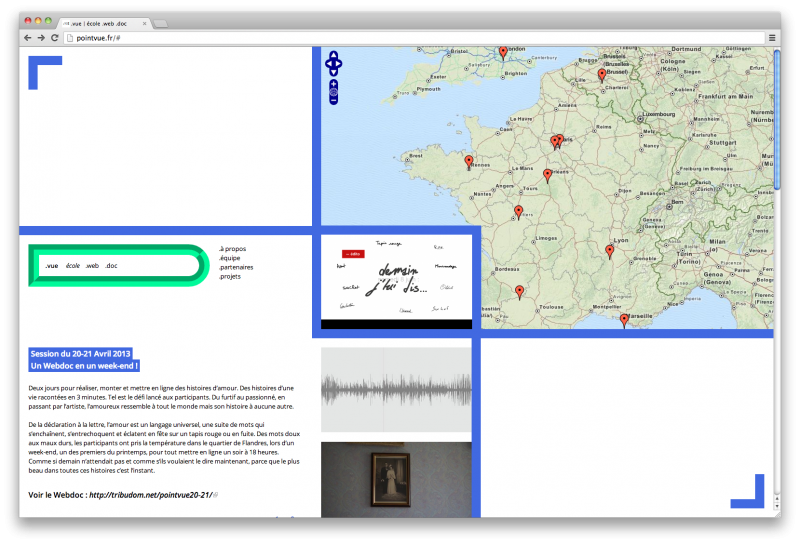Screen dimensions: 800x544
Task: Open the '.projets' menu item
Action: 230,277
